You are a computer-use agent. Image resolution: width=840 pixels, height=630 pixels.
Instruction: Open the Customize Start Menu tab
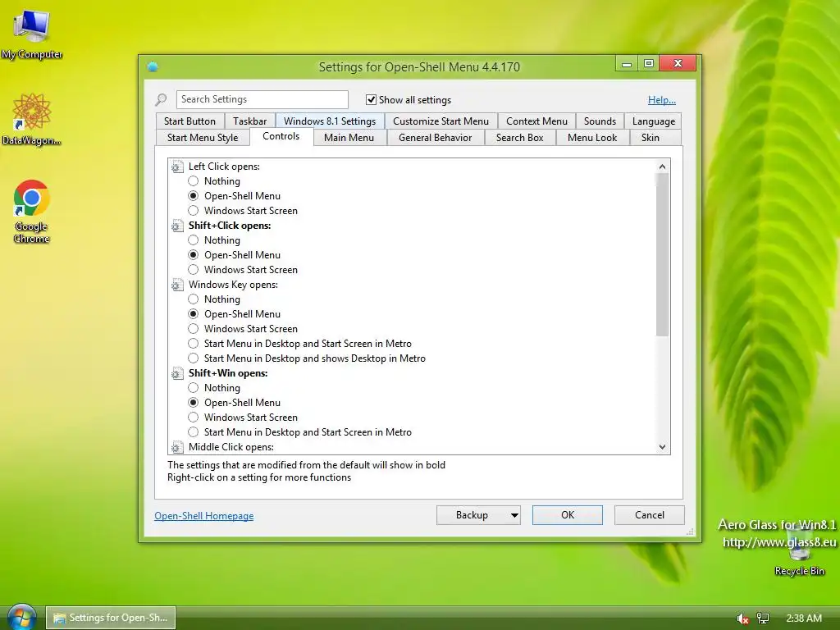pyautogui.click(x=441, y=121)
